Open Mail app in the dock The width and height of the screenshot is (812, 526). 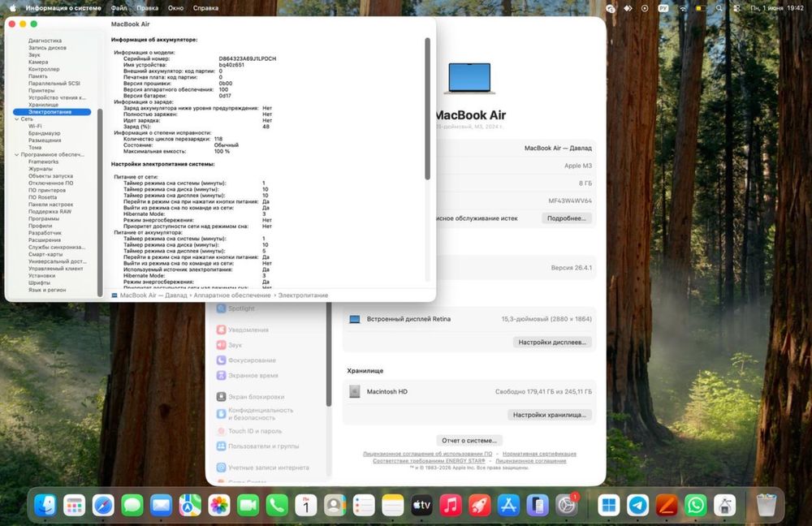(161, 505)
